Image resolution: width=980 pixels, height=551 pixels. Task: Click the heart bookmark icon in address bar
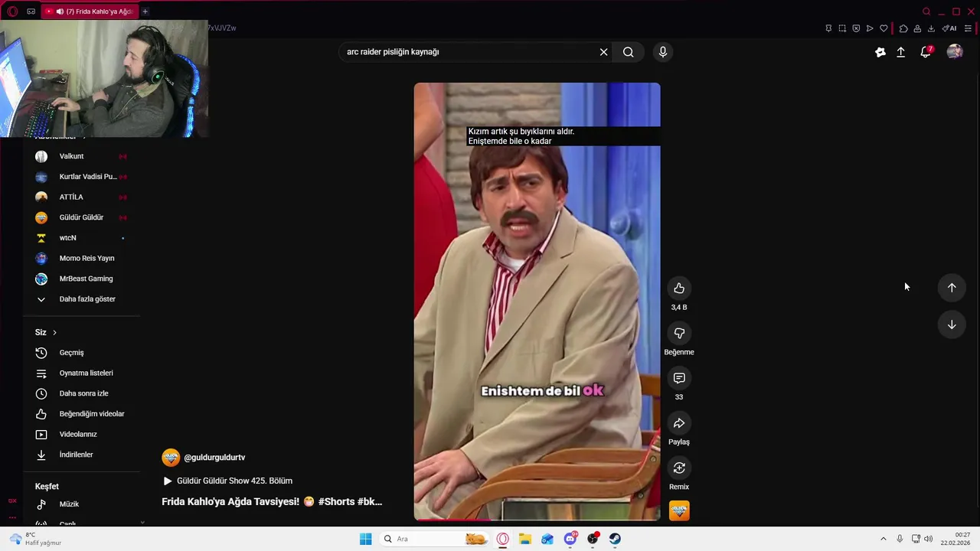click(884, 28)
